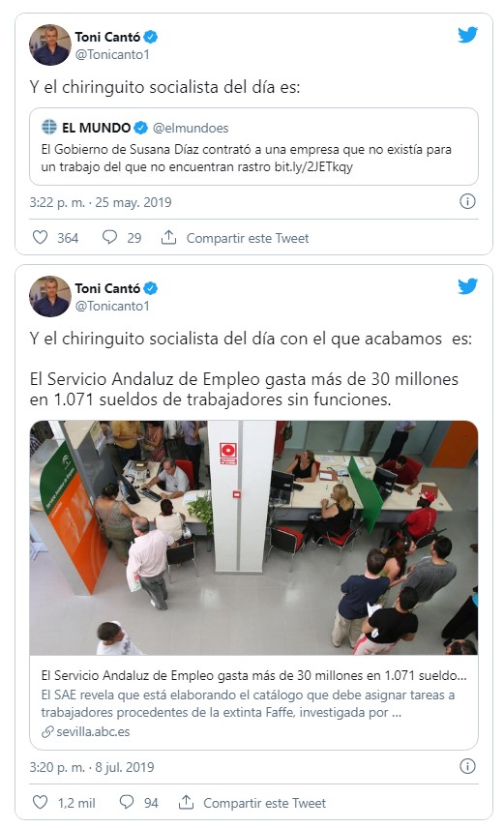
Task: Open replies on tweet with 29 comments
Action: point(109,237)
